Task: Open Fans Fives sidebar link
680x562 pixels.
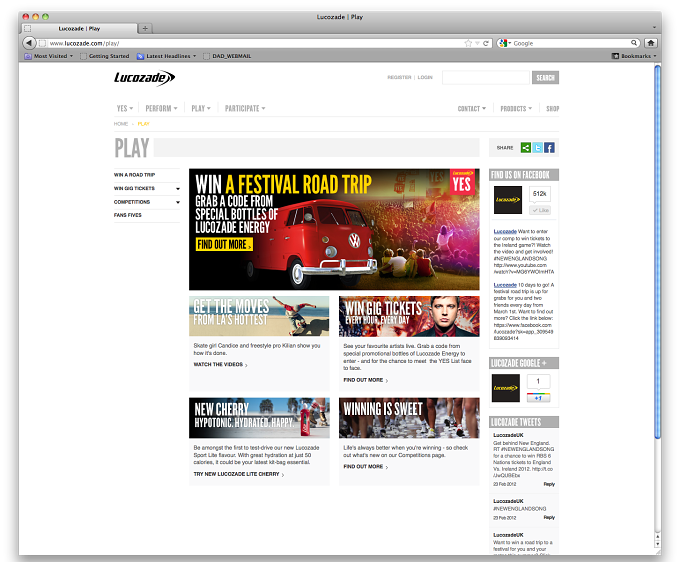Action: coord(128,215)
